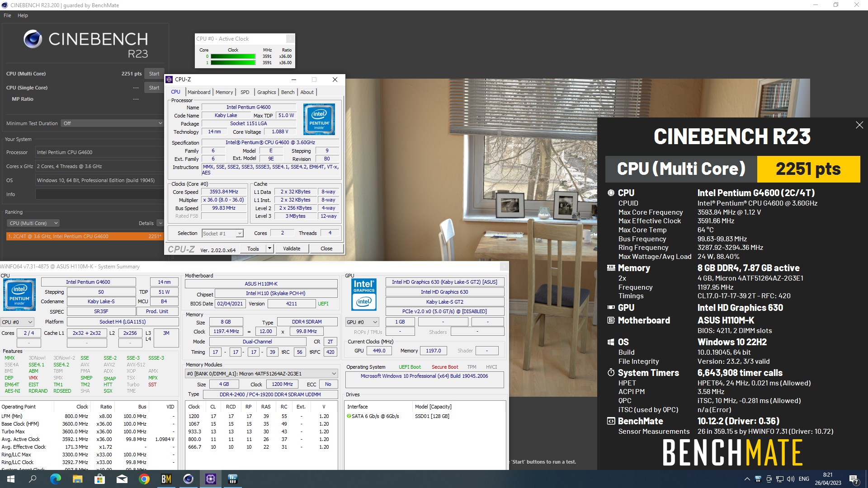This screenshot has width=868, height=488.
Task: Switch to the CPU tab in CPU-Z
Action: [x=176, y=92]
